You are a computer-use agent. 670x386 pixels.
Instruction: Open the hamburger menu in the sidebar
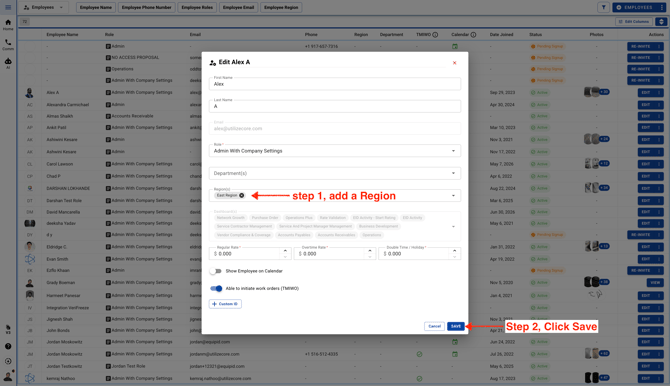(x=8, y=7)
